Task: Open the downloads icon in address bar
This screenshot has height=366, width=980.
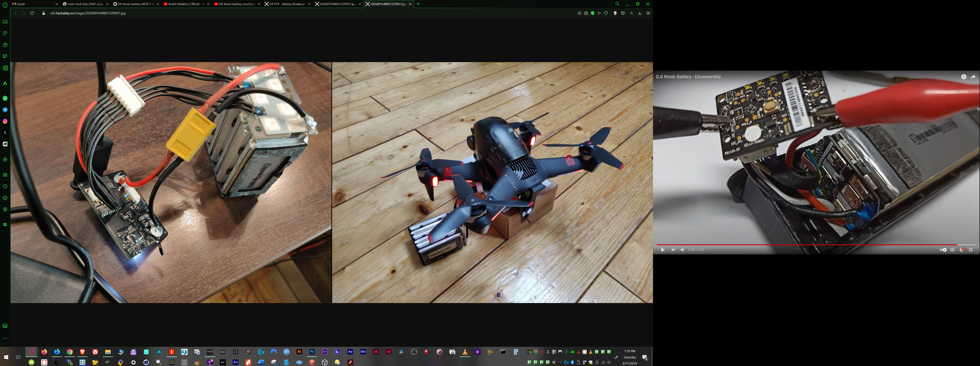Action: point(640,13)
